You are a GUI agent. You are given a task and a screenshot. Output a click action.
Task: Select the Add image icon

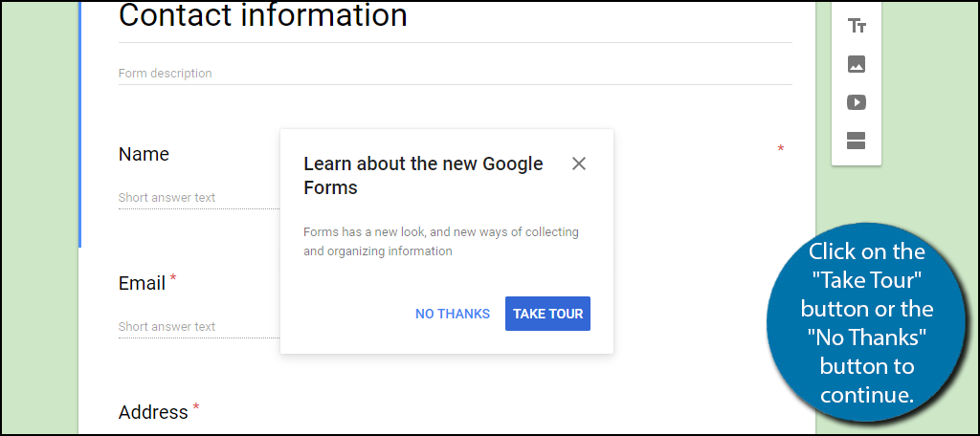point(857,65)
